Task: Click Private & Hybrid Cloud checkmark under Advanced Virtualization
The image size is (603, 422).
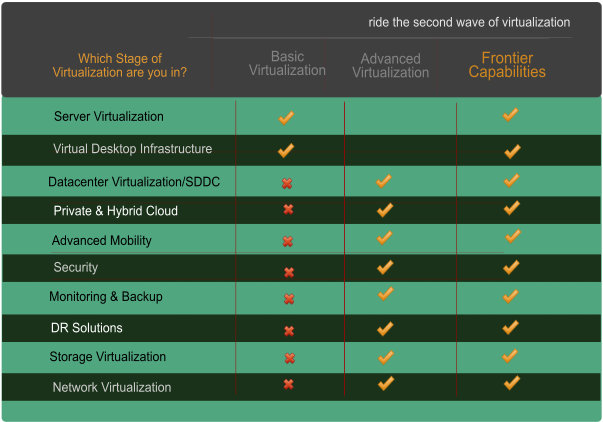Action: click(385, 210)
